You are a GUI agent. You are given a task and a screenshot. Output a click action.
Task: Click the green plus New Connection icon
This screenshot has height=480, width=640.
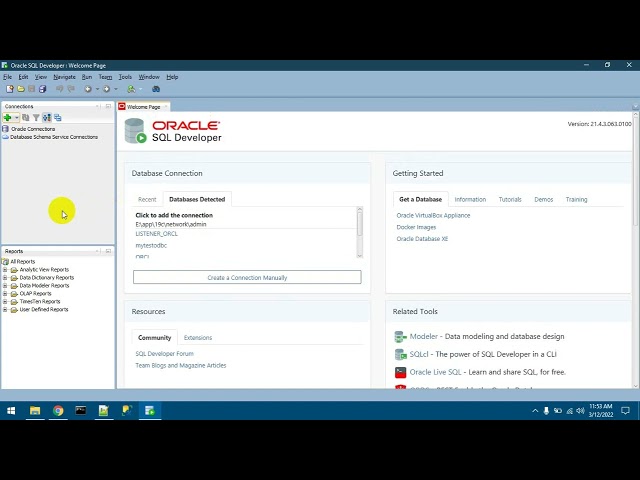7,118
